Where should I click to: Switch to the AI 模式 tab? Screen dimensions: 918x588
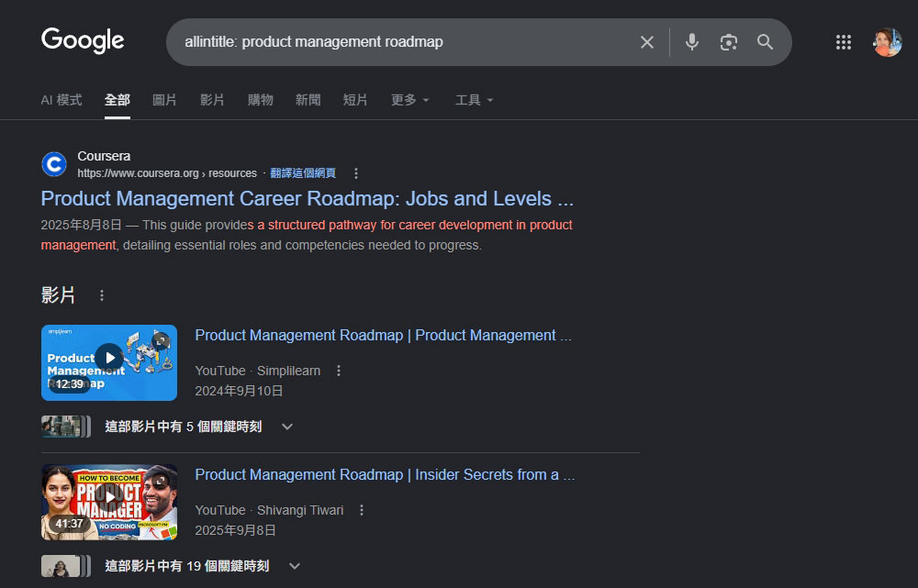pyautogui.click(x=62, y=100)
